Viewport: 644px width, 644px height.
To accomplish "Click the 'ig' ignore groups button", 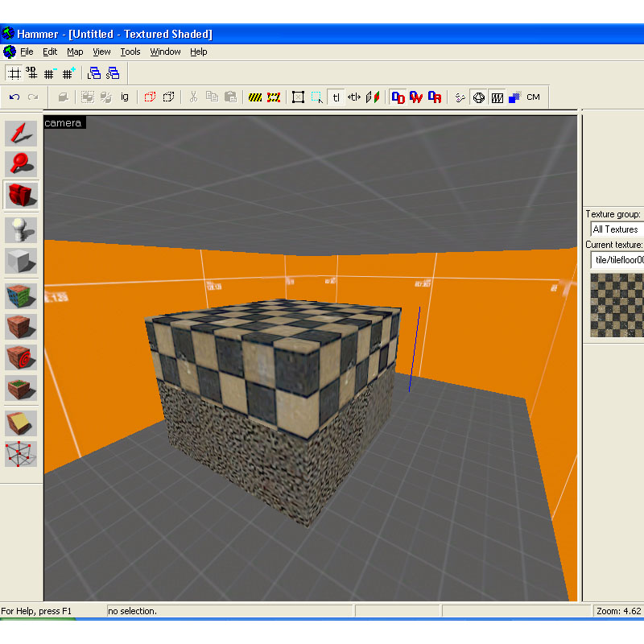I will click(125, 97).
